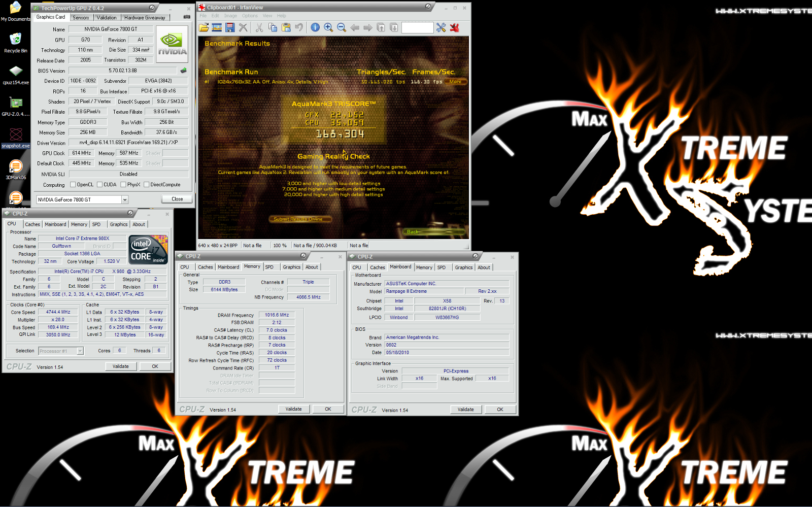812x507 pixels.
Task: Select My Documents desktop icon
Action: tap(15, 11)
